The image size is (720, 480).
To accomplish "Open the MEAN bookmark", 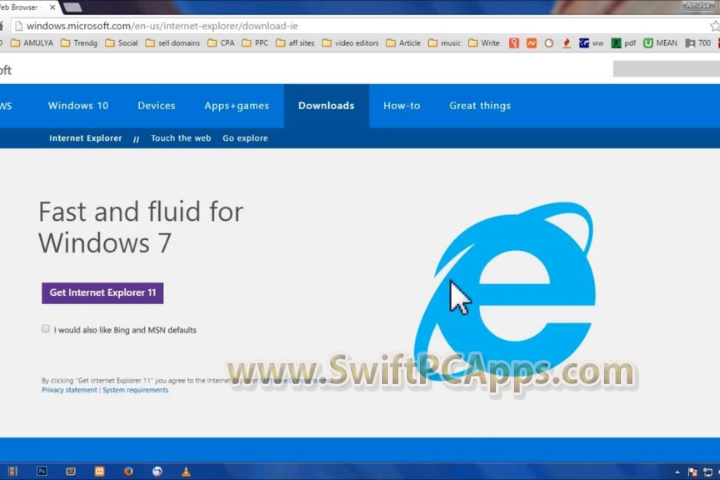I will (x=660, y=43).
